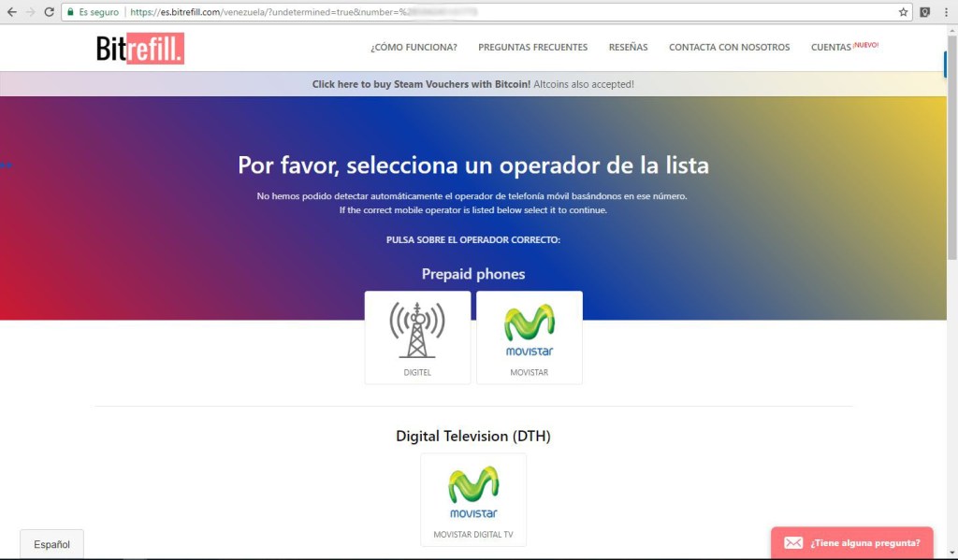Click the green padlock secure icon
Screen dimensions: 958x560
click(x=70, y=11)
